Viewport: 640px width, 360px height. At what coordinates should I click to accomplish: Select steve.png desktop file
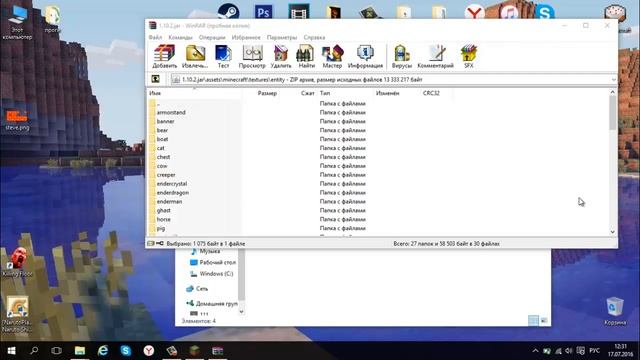click(x=17, y=120)
